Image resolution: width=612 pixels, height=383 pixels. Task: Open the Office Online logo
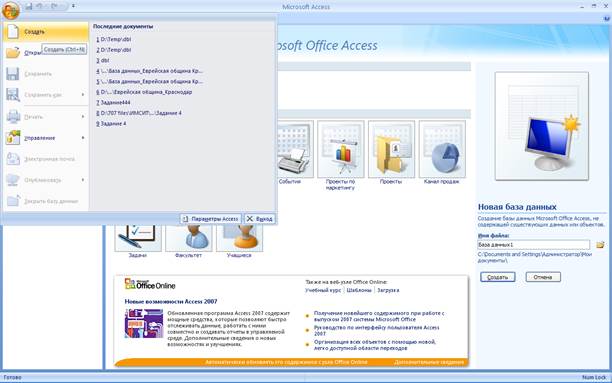point(150,285)
